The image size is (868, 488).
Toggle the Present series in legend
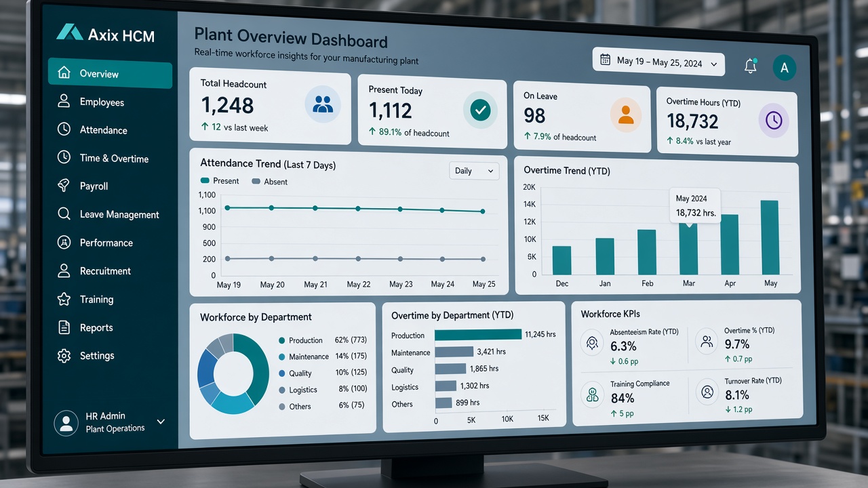click(x=220, y=181)
